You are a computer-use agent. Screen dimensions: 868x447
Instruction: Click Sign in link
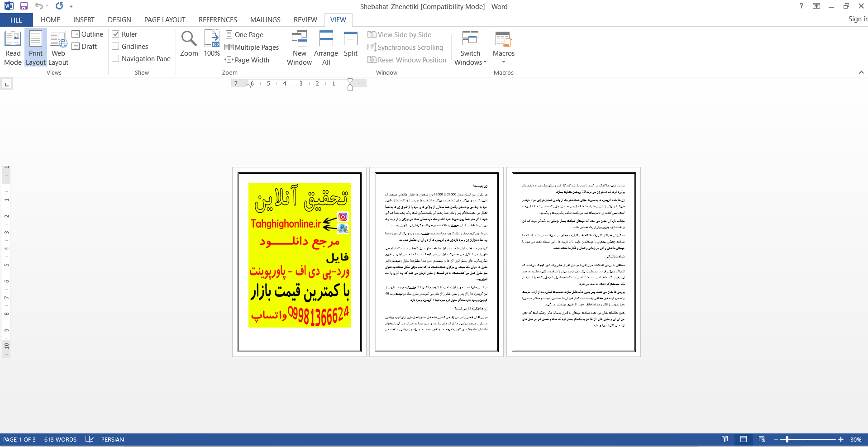[x=858, y=19]
